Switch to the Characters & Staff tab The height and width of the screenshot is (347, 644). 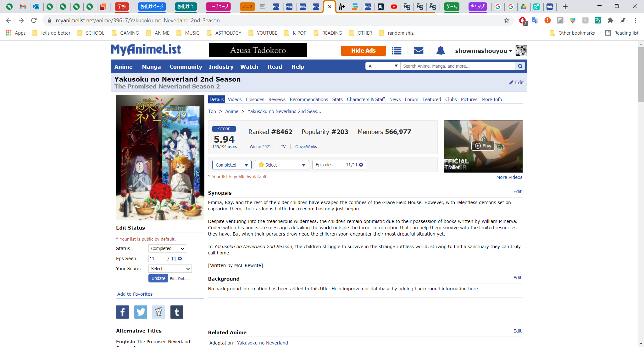point(366,100)
